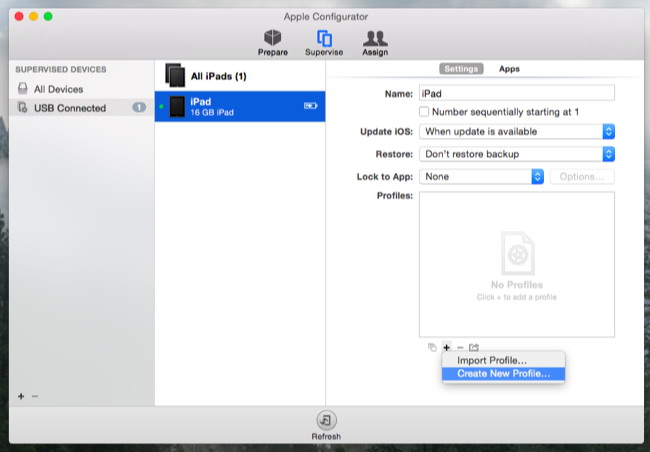Switch to the Settings tab
650x452 pixels.
point(461,69)
